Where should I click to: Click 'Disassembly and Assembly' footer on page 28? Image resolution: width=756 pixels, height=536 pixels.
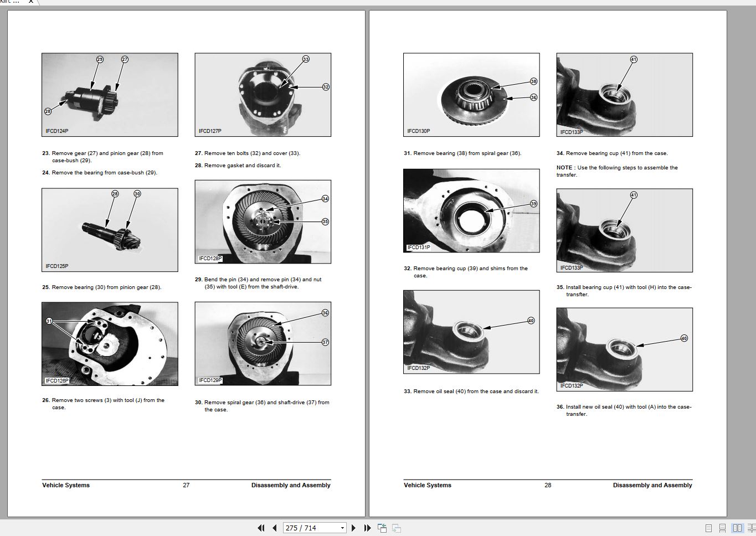coord(652,485)
